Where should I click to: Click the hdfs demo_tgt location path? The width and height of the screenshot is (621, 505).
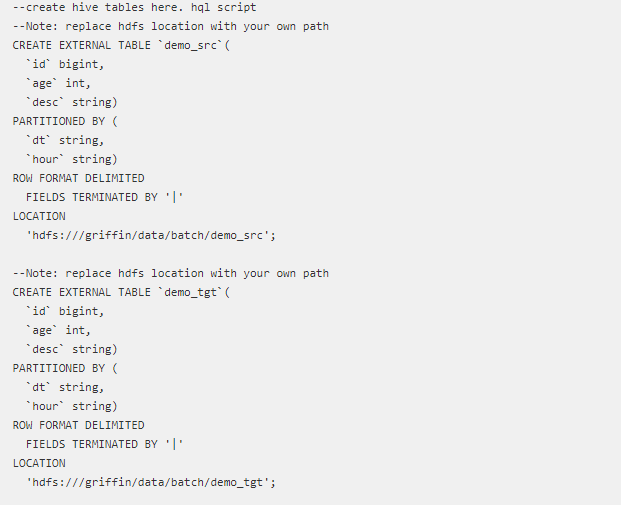(x=150, y=482)
